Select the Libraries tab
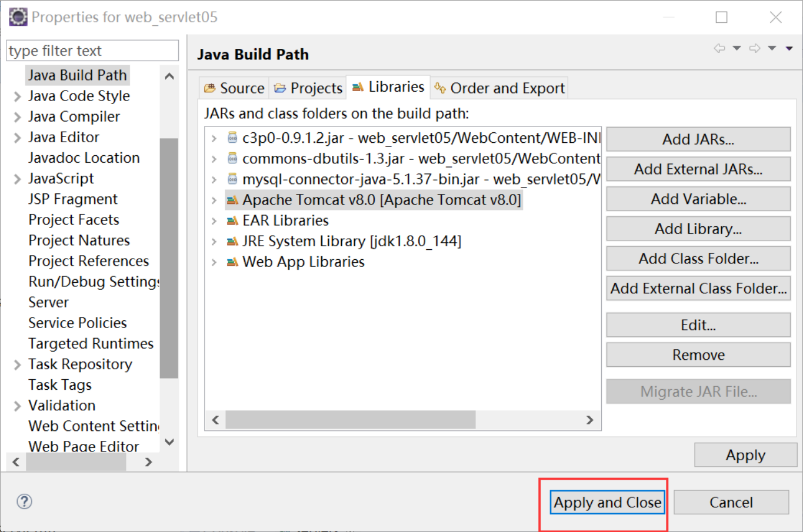The width and height of the screenshot is (803, 532). point(388,87)
